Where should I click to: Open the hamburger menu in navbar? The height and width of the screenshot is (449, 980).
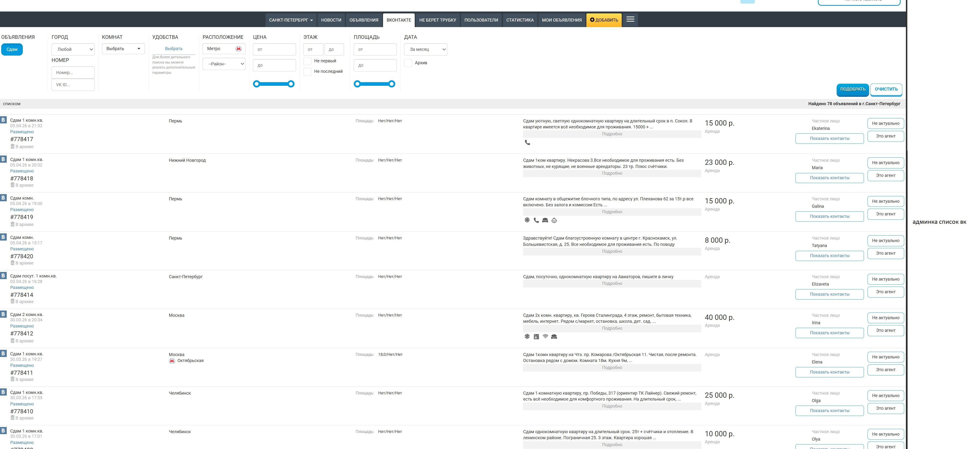(630, 19)
